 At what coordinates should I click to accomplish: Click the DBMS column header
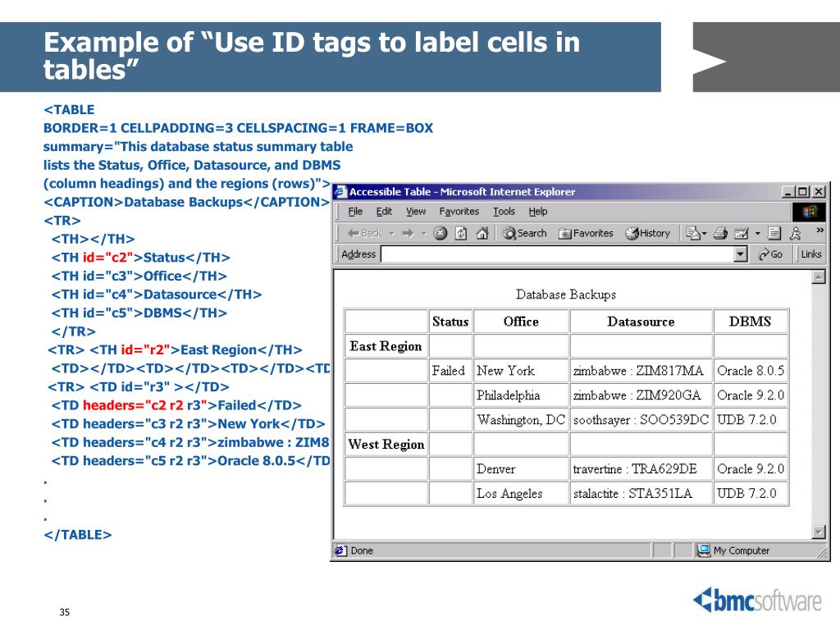[x=750, y=322]
